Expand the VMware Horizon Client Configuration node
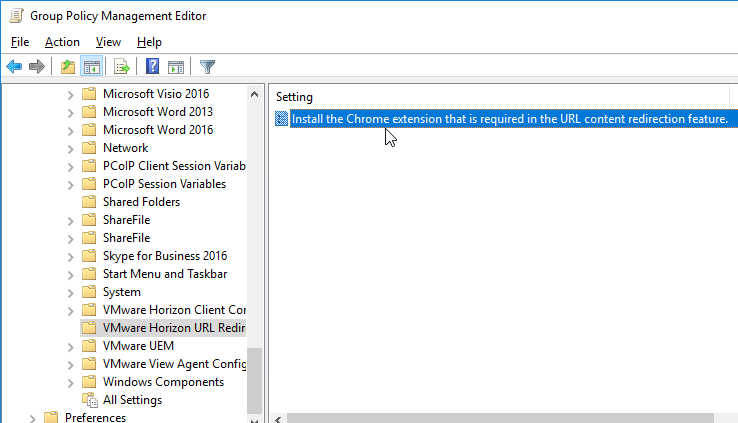The width and height of the screenshot is (738, 423). 71,311
